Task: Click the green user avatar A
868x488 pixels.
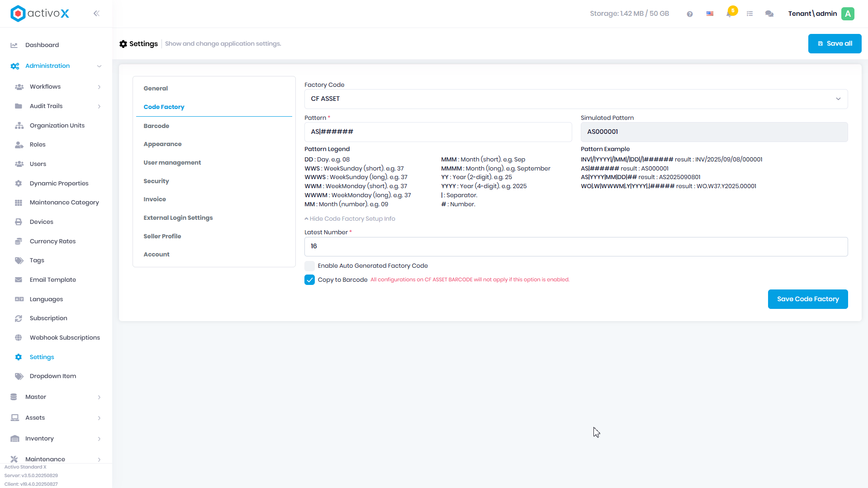Action: click(848, 14)
